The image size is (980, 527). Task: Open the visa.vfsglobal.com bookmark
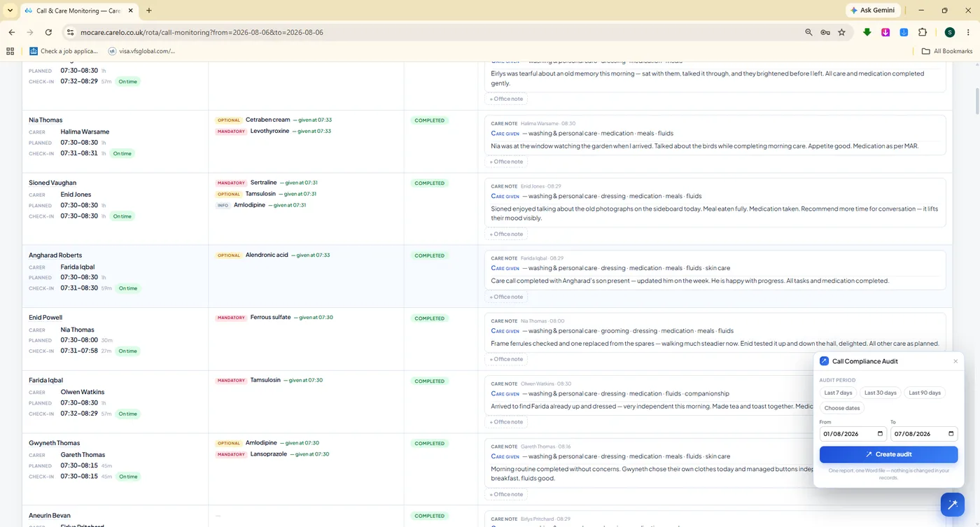(142, 51)
